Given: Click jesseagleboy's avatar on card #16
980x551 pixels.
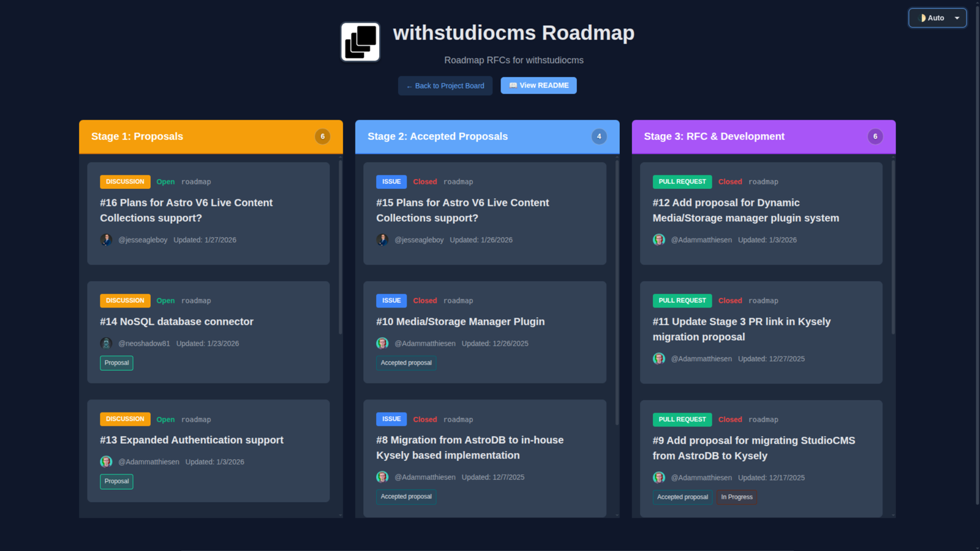Looking at the screenshot, I should click(x=106, y=240).
